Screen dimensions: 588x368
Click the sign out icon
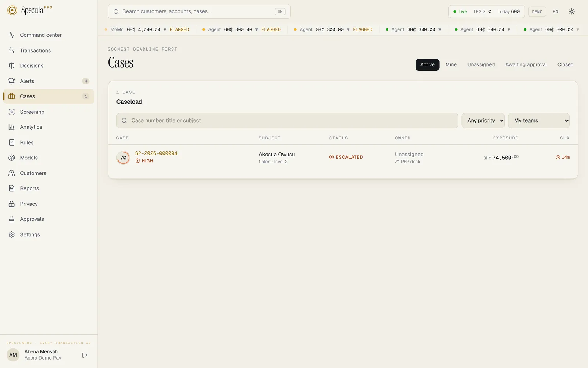85,355
